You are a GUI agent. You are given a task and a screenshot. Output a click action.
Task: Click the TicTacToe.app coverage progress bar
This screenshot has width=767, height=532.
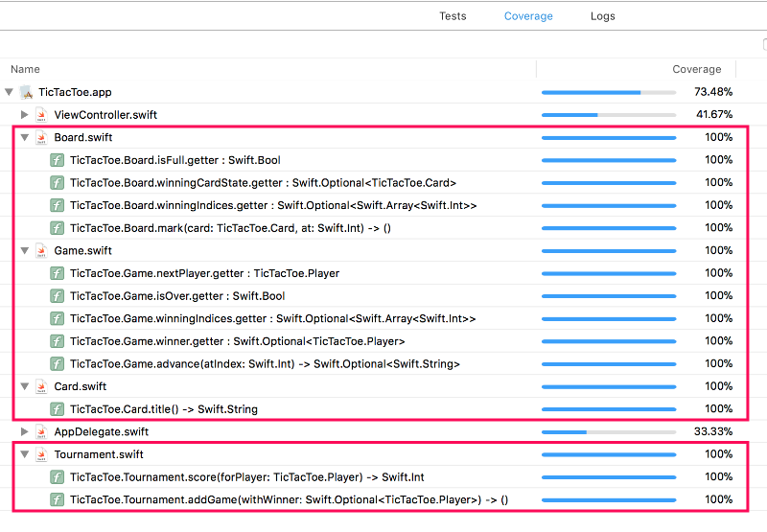tap(608, 92)
